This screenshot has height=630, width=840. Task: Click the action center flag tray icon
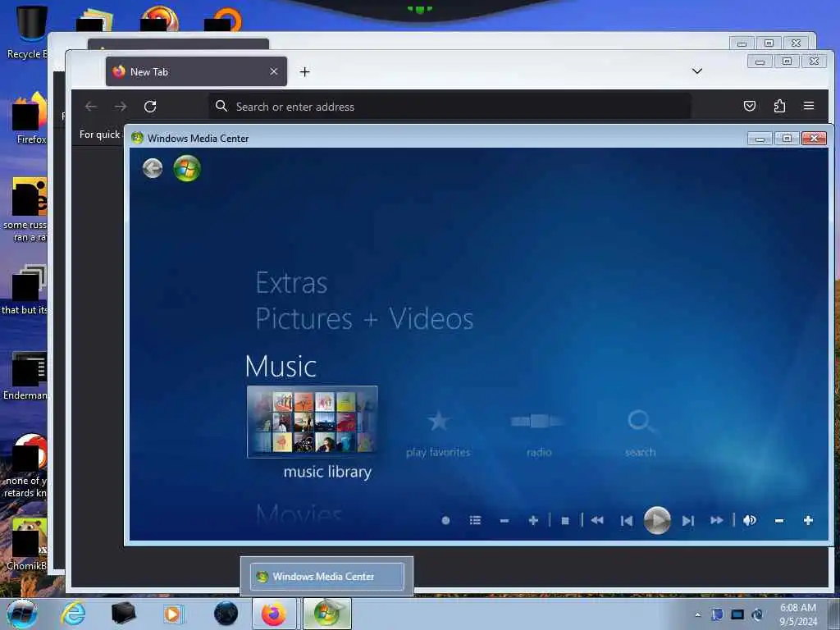pyautogui.click(x=717, y=614)
